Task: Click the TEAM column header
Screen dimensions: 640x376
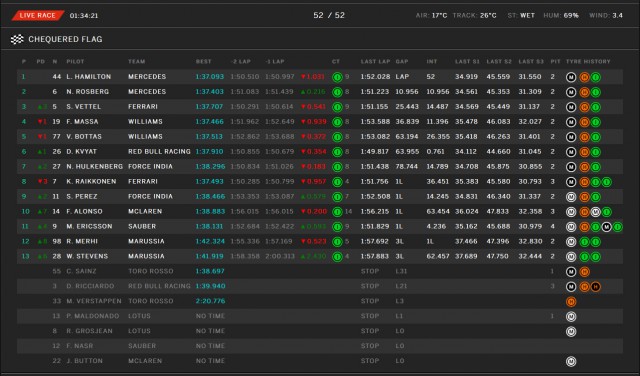Action: pyautogui.click(x=136, y=62)
